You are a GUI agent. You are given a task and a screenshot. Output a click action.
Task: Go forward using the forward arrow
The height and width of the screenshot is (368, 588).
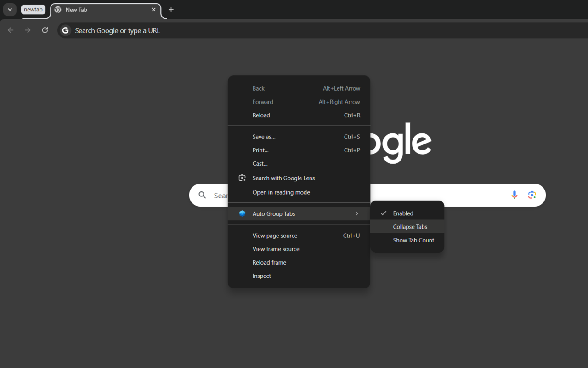coord(28,30)
